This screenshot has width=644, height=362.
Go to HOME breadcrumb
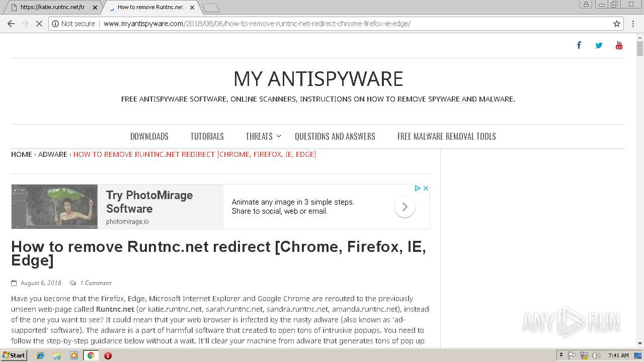tap(22, 154)
